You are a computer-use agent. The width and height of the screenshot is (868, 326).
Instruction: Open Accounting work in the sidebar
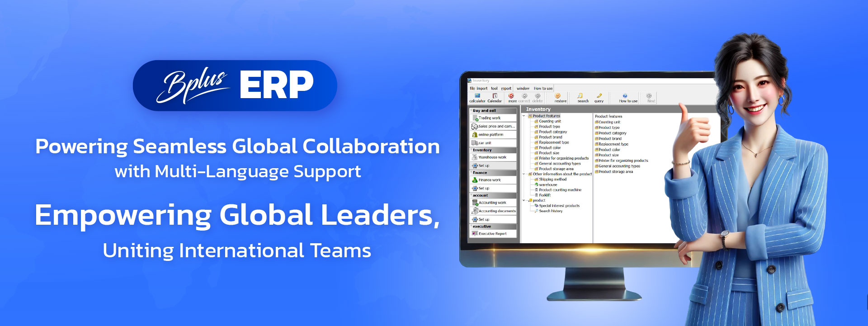[493, 203]
